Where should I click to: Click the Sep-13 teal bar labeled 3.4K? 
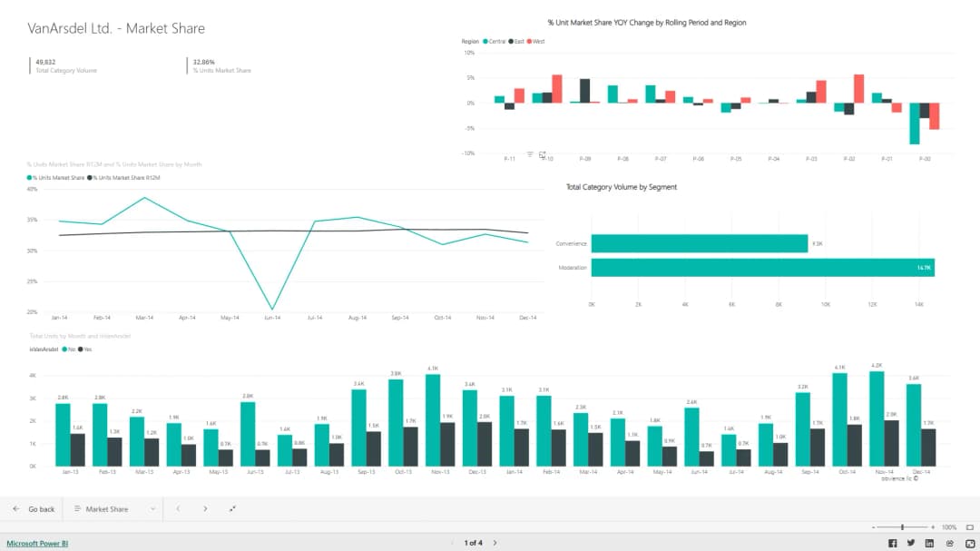tap(358, 428)
